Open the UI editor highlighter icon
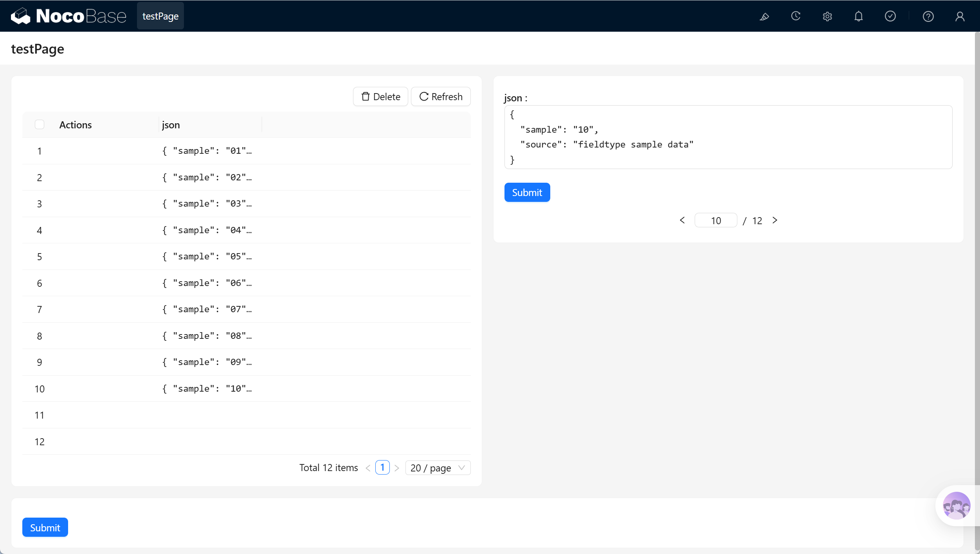This screenshot has width=980, height=554. 764,16
